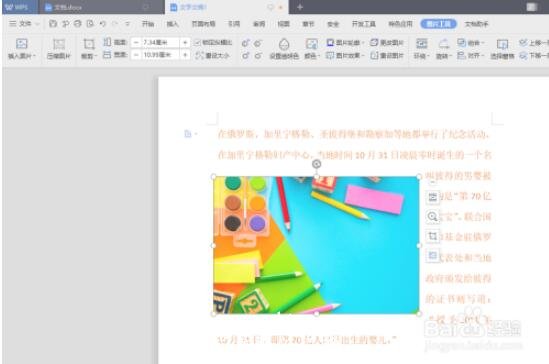Click the layout options icon beside the picture
549x364 pixels.
pos(432,197)
